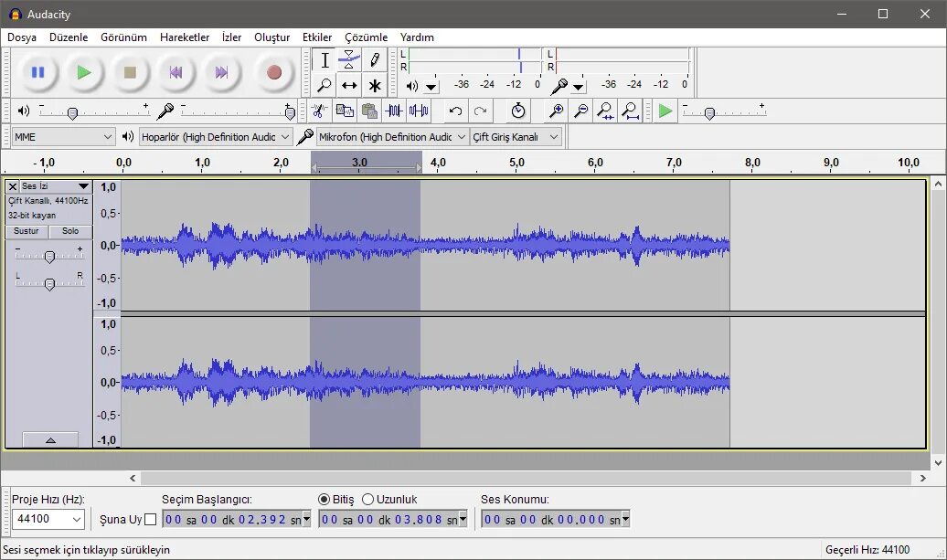Open the Hareketler menu
This screenshot has height=560, width=947.
click(185, 37)
